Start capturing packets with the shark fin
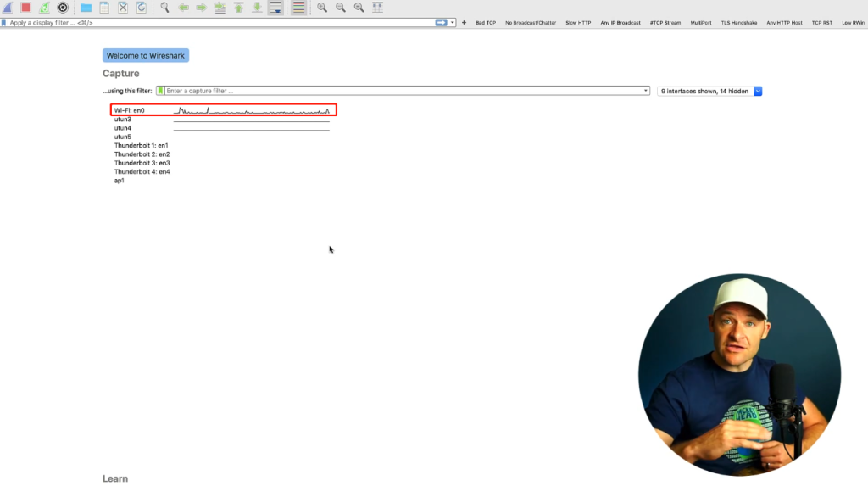The height and width of the screenshot is (486, 868). click(8, 7)
